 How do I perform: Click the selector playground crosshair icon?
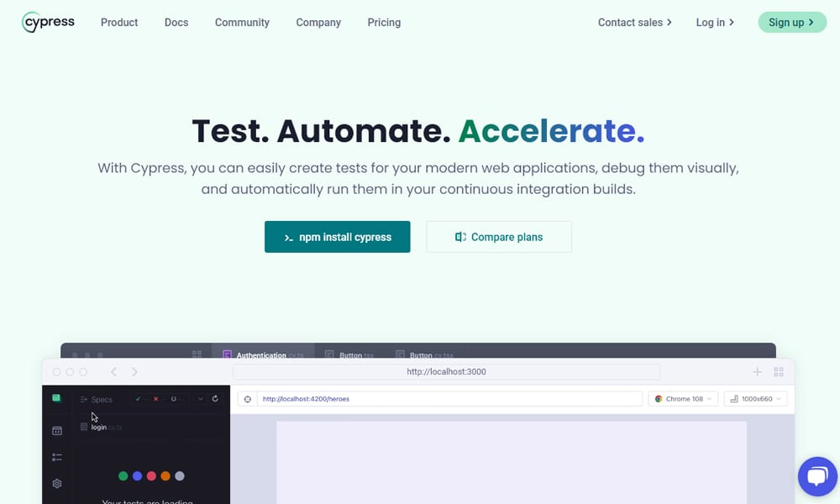pyautogui.click(x=248, y=399)
